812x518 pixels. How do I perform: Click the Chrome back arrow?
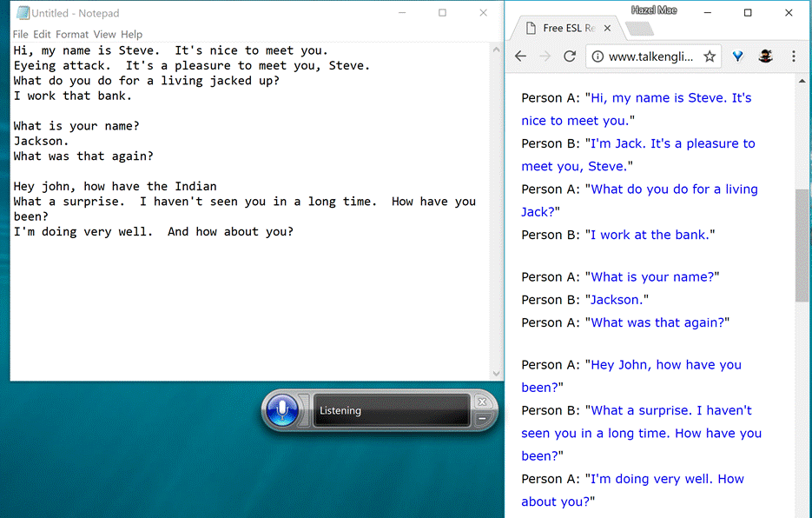click(521, 56)
